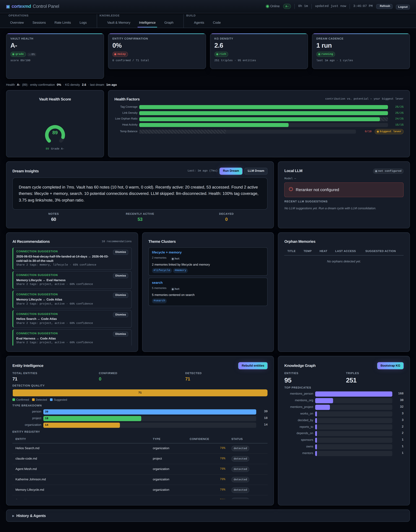Click the cortexmd logo icon

coord(8,7)
